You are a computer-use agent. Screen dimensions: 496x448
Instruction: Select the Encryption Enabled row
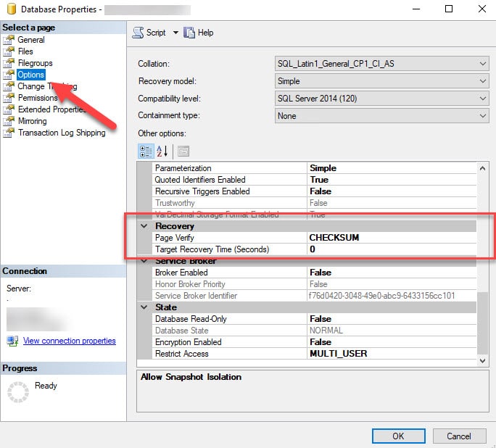pyautogui.click(x=314, y=342)
